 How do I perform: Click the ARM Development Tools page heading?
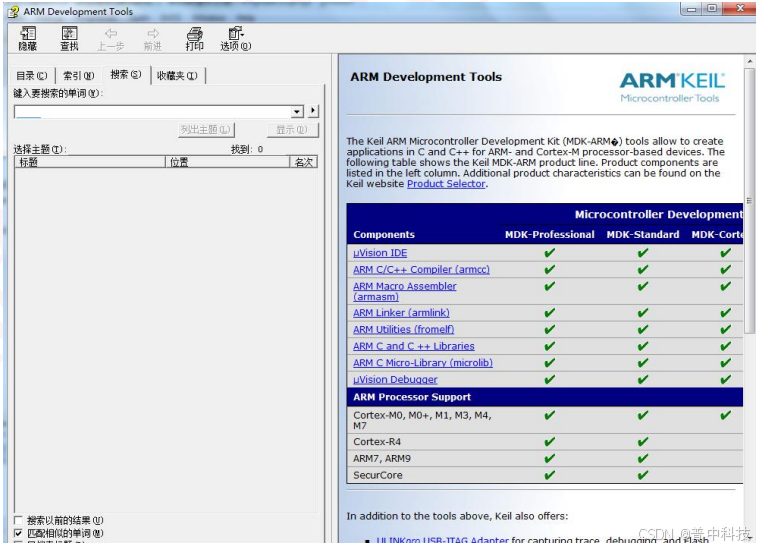[x=426, y=77]
